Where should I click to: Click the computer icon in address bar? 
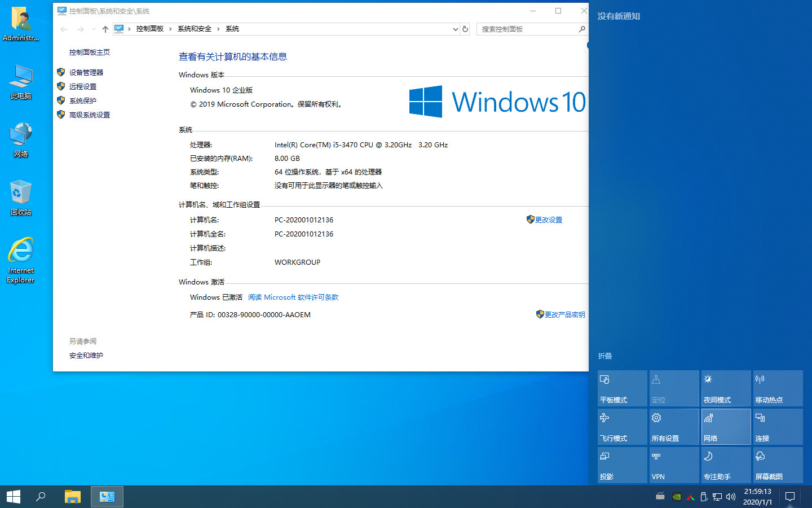(119, 29)
